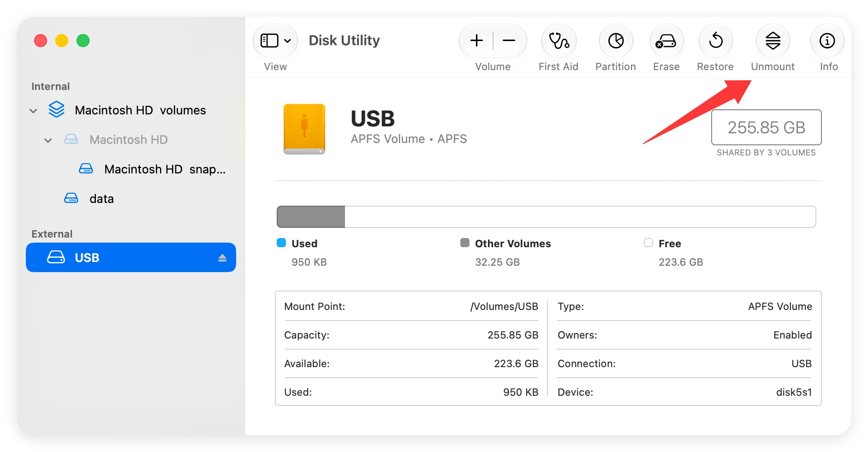Click the APFS Volume • APFS subtitle
This screenshot has height=452, width=868.
coord(409,139)
